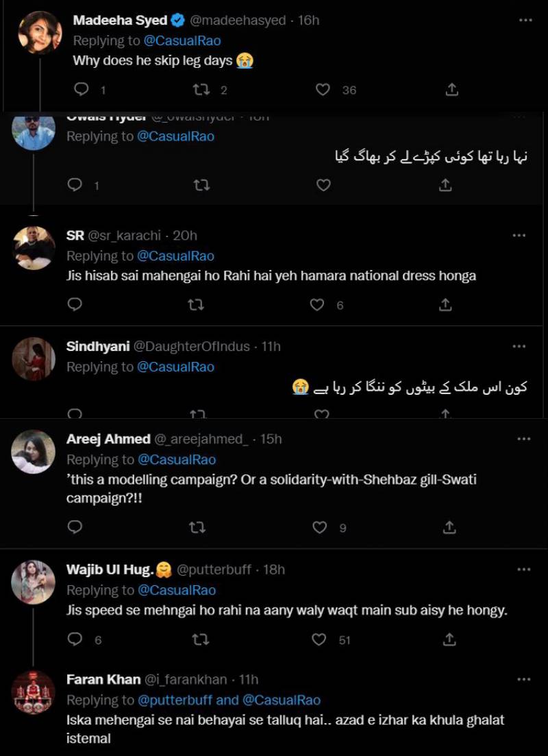Screen dimensions: 548x756
Task: Open more options on Faran Khan's tweet
Action: (525, 679)
